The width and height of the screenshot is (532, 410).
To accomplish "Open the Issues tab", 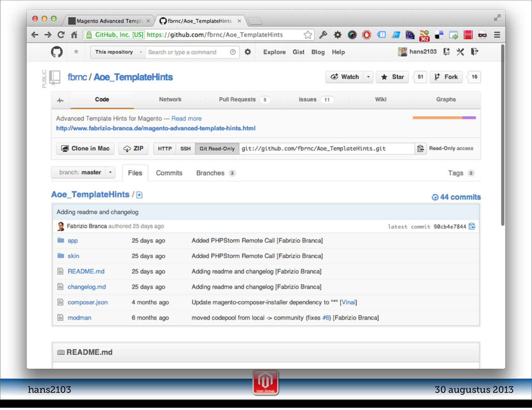I will point(316,100).
